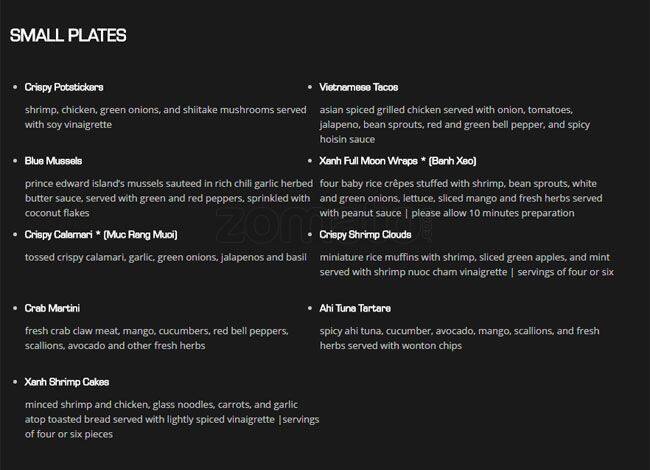Image resolution: width=650 pixels, height=470 pixels.
Task: Open the Vietnamese Tacos menu item
Action: coord(358,87)
